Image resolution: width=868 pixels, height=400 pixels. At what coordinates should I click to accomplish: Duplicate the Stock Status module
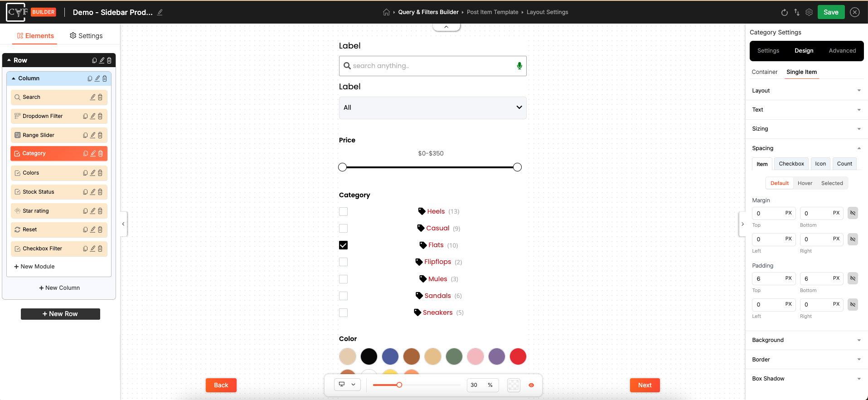tap(85, 192)
